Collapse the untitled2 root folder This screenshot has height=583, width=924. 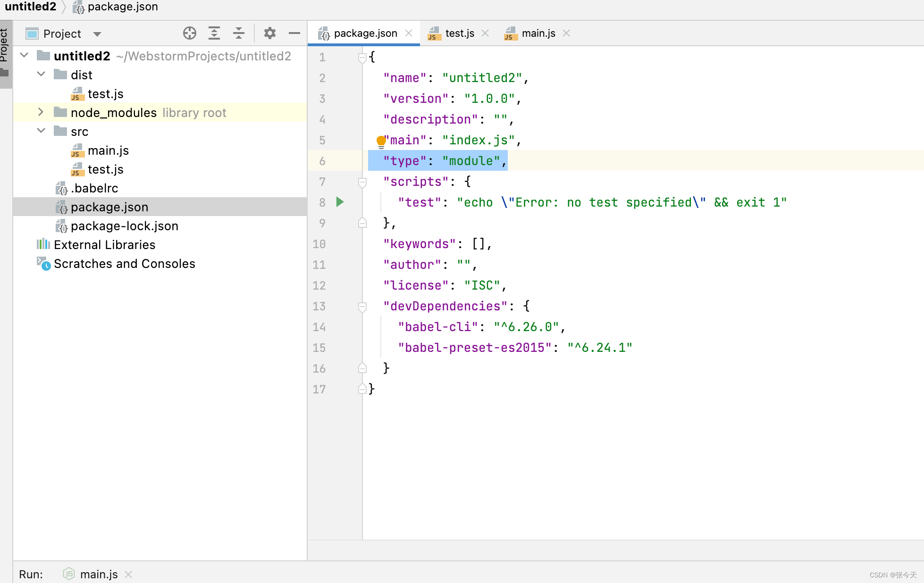[25, 56]
